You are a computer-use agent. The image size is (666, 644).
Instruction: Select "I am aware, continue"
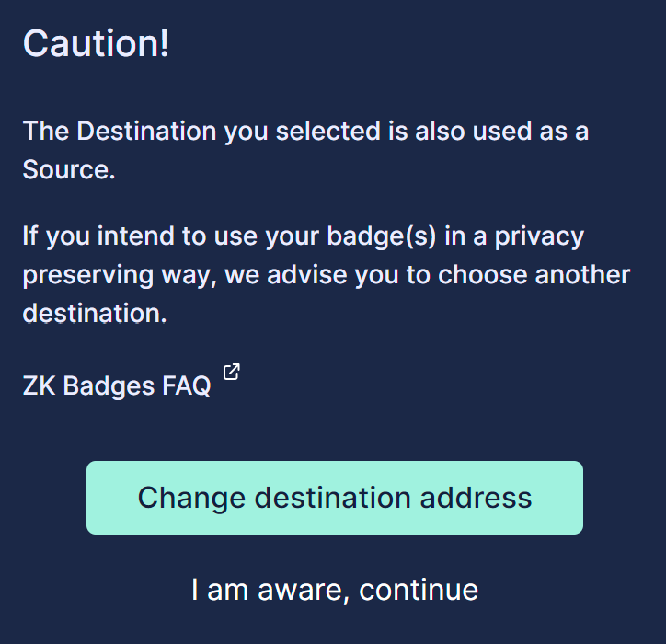click(335, 590)
